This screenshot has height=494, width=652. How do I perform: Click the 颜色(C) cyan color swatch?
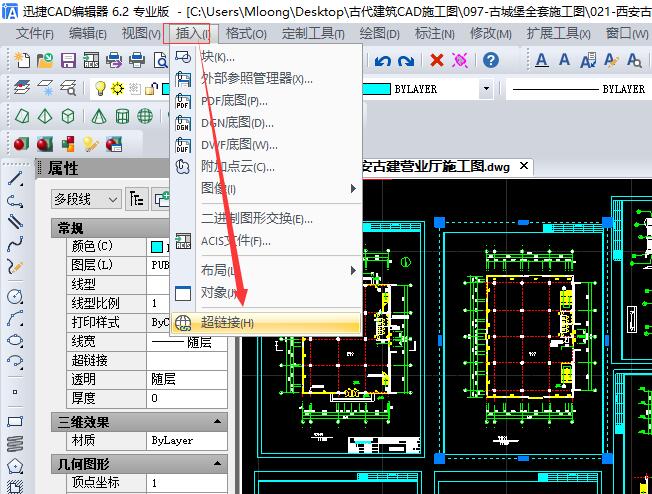tap(156, 247)
